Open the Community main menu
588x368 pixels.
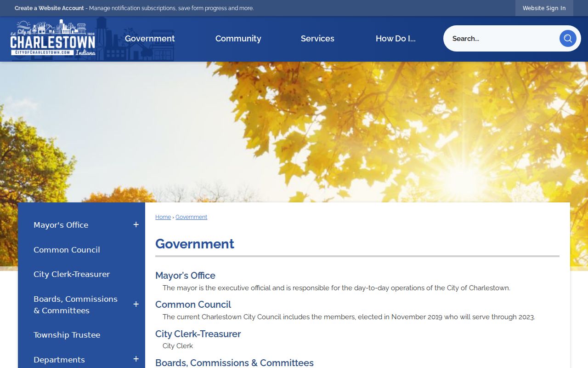(238, 39)
